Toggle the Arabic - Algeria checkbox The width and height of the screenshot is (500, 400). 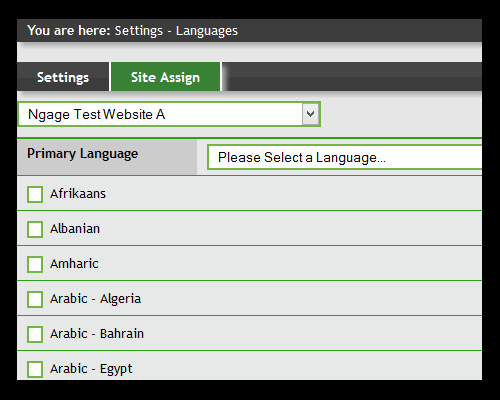click(x=35, y=299)
